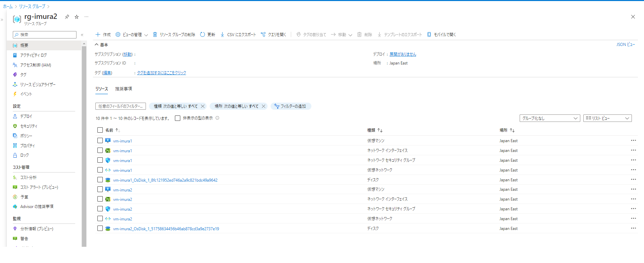Check the vm-imura1 仮想マシン row checkbox

[100, 140]
